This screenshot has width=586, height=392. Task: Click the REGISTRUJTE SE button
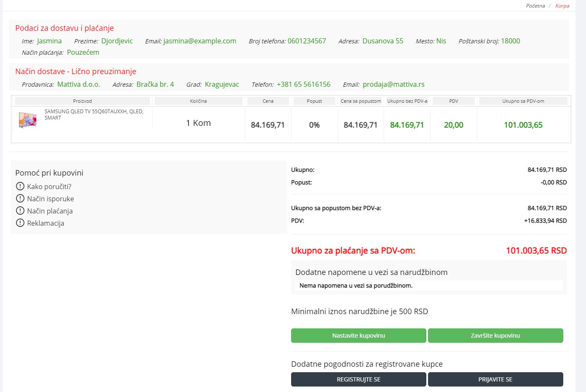pos(359,379)
